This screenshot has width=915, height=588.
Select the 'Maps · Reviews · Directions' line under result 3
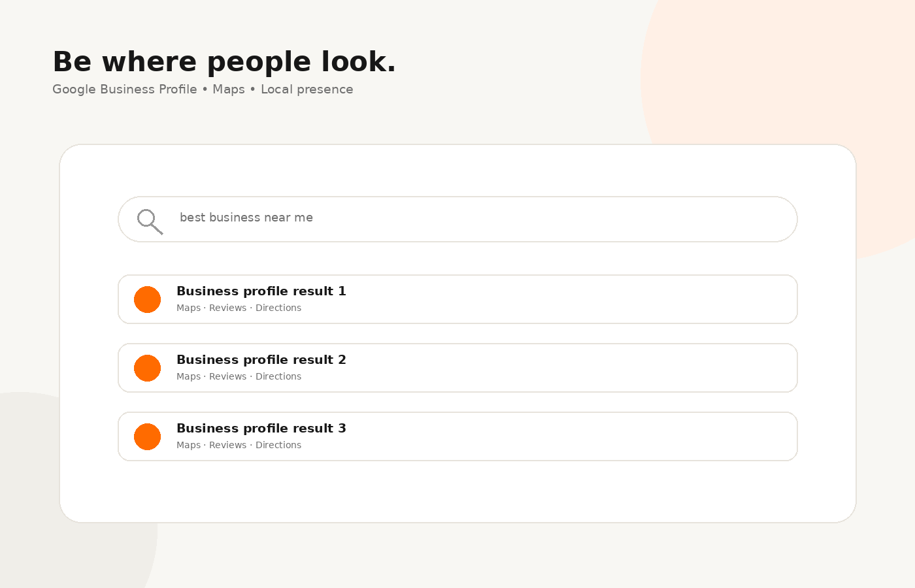(239, 445)
